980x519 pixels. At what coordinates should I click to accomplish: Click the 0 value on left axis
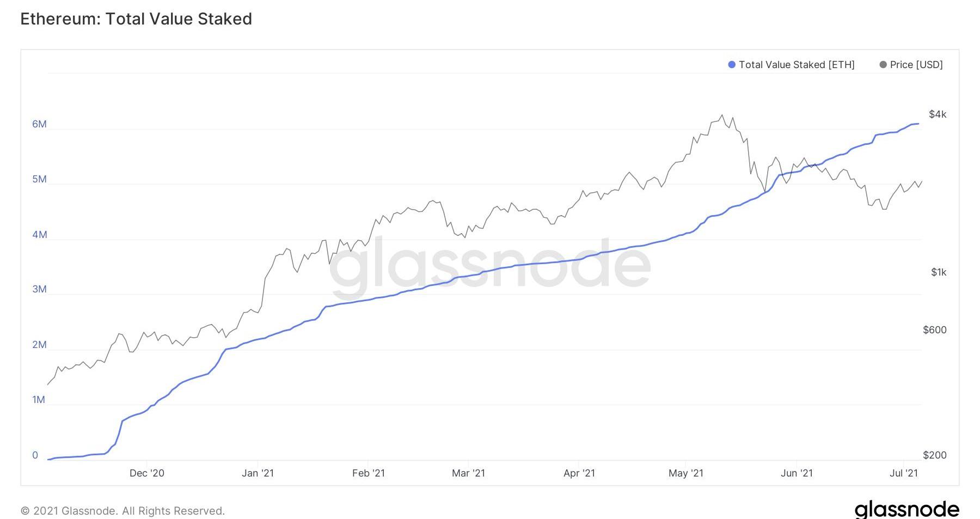pyautogui.click(x=35, y=455)
